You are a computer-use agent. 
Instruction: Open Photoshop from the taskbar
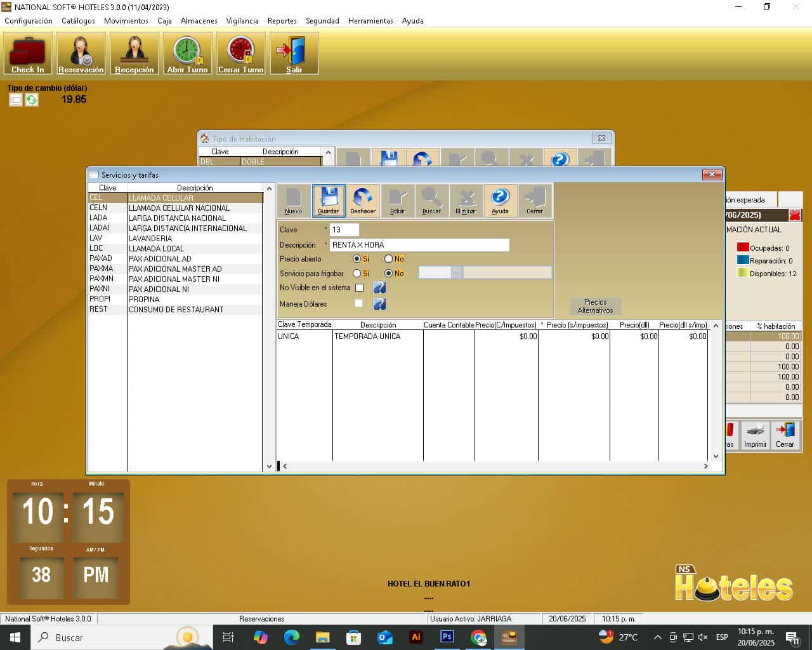pos(447,637)
